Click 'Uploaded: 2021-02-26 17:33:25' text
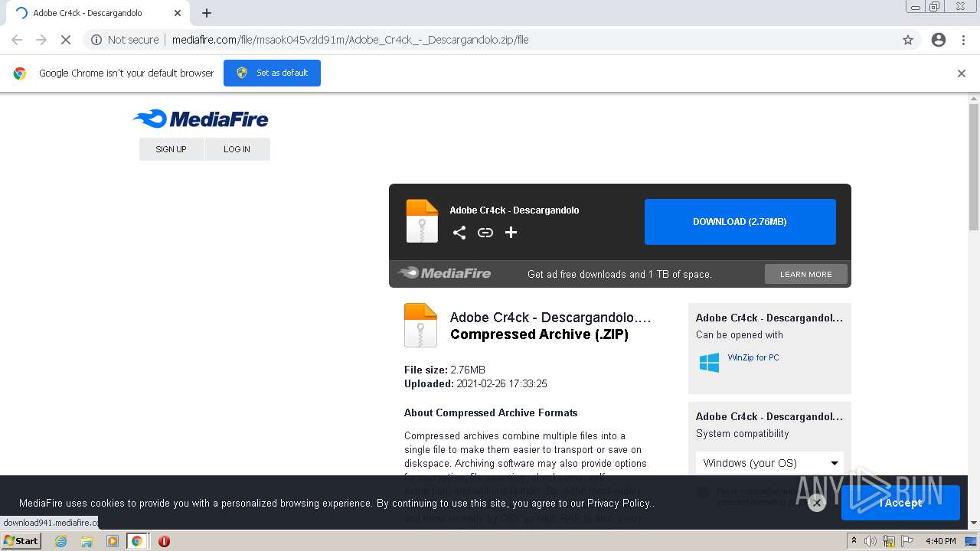980x551 pixels. (x=475, y=383)
